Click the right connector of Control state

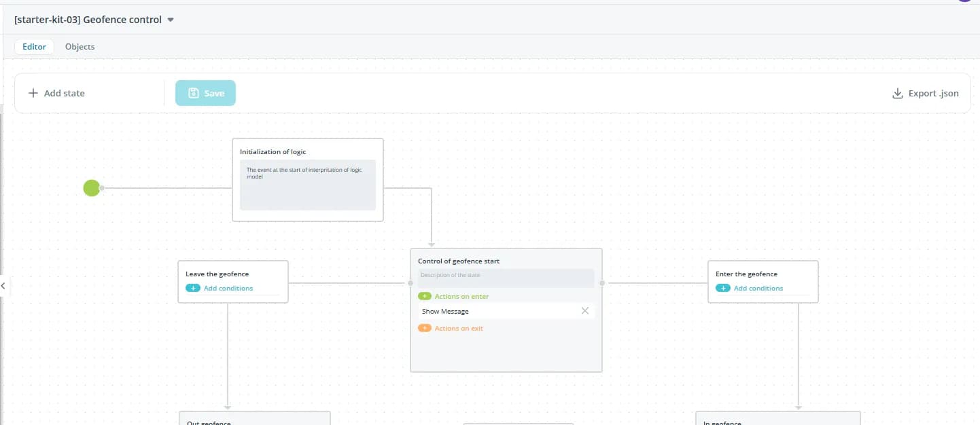(602, 283)
